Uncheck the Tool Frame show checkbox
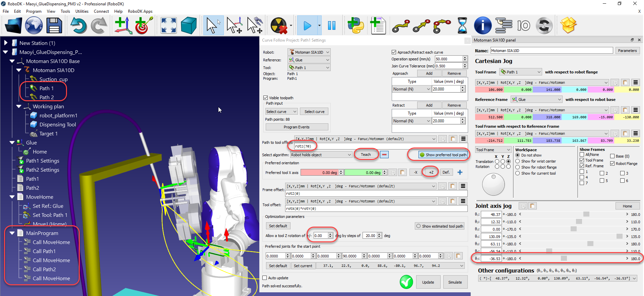The image size is (644, 296). pos(582,160)
